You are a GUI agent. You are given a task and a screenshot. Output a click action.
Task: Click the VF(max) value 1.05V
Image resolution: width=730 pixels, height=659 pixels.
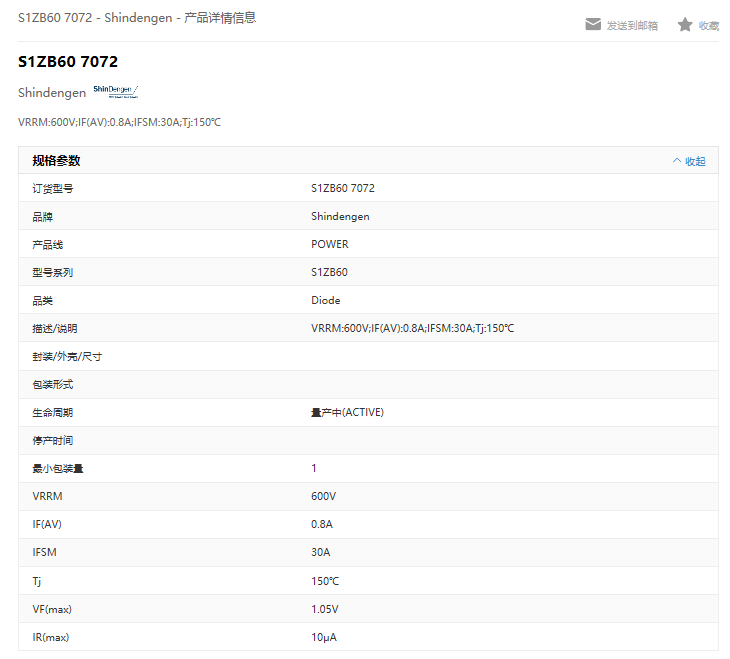click(324, 609)
